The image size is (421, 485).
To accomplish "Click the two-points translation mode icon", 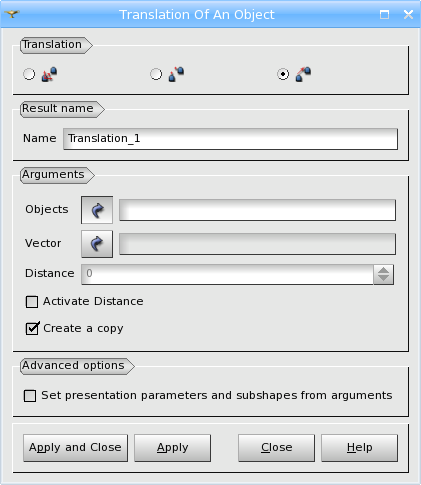I will coord(176,74).
